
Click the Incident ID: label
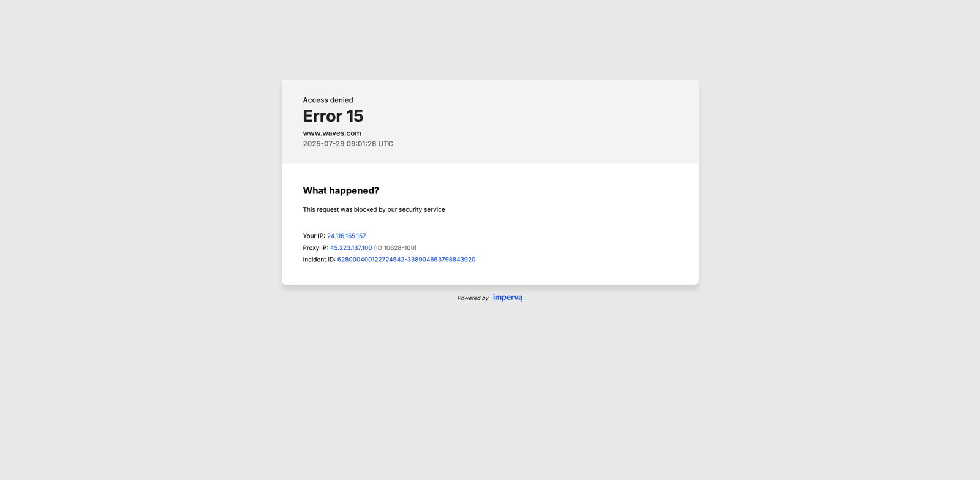(x=319, y=260)
